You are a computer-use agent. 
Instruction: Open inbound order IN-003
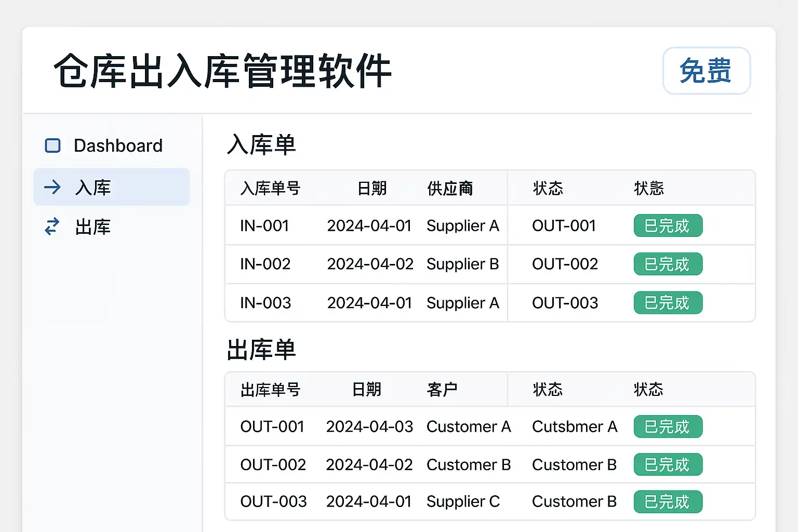click(265, 303)
